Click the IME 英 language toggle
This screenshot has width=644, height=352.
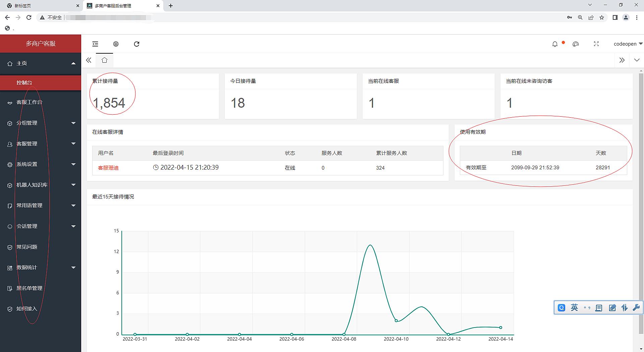pyautogui.click(x=574, y=308)
